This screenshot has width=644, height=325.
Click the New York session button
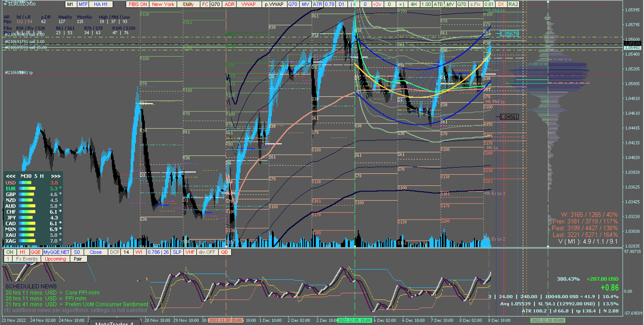[x=163, y=4]
